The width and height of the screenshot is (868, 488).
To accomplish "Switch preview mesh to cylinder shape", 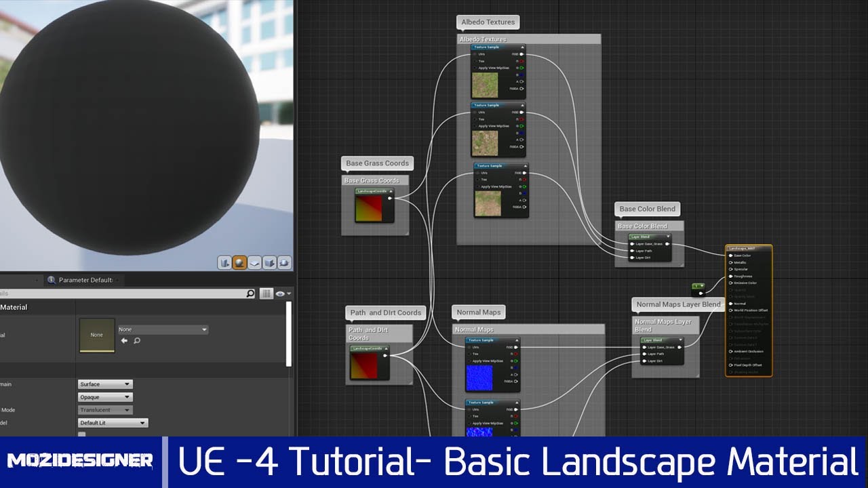I will [x=224, y=262].
